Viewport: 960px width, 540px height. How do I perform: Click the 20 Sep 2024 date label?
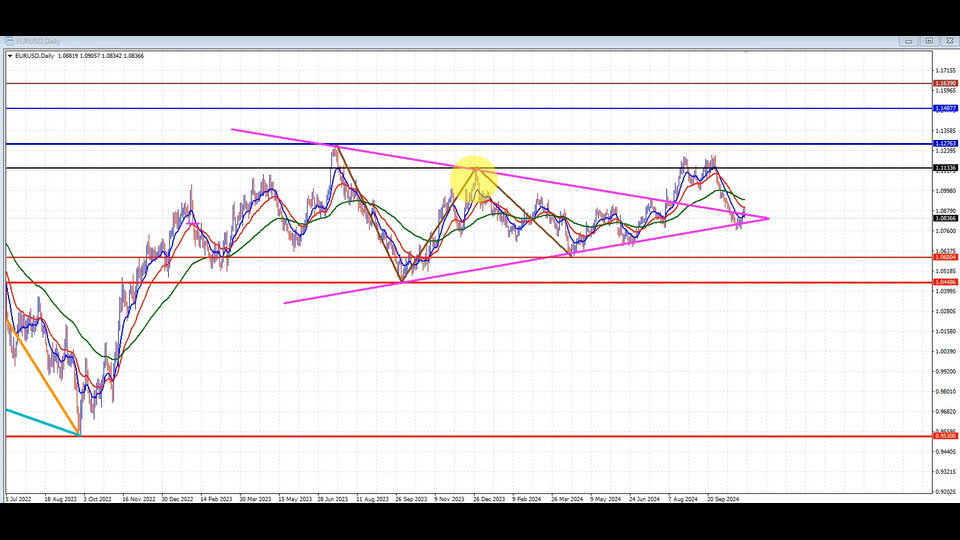[723, 499]
